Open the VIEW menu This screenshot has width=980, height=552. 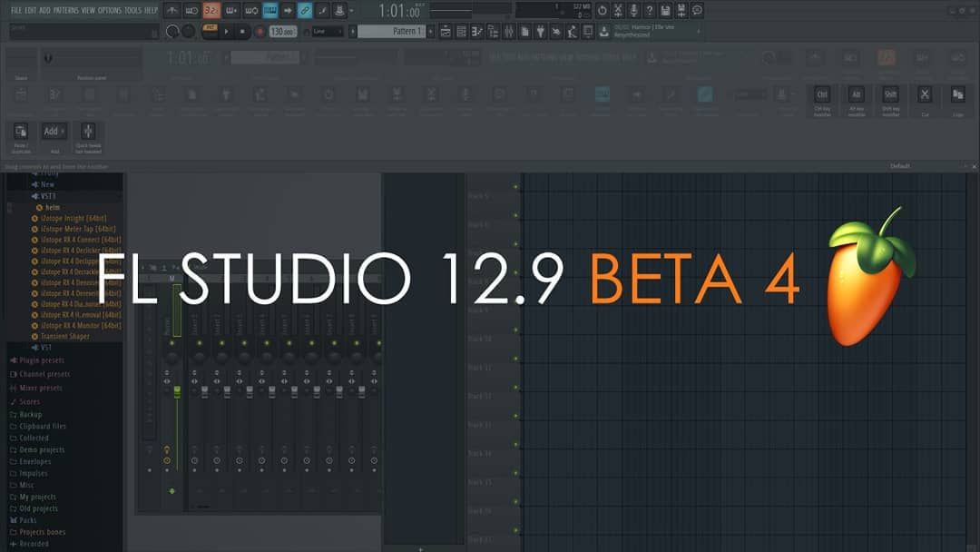point(88,10)
